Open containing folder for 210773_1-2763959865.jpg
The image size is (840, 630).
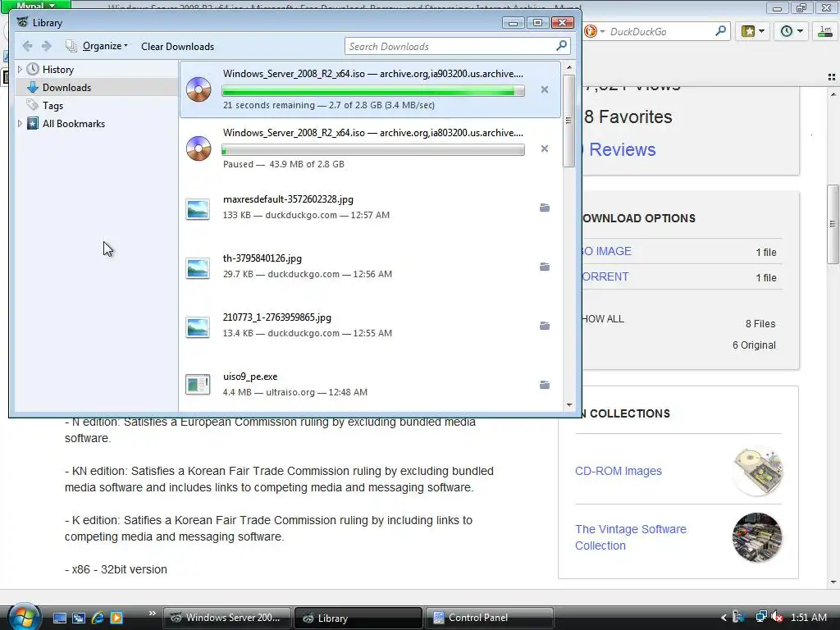[545, 325]
